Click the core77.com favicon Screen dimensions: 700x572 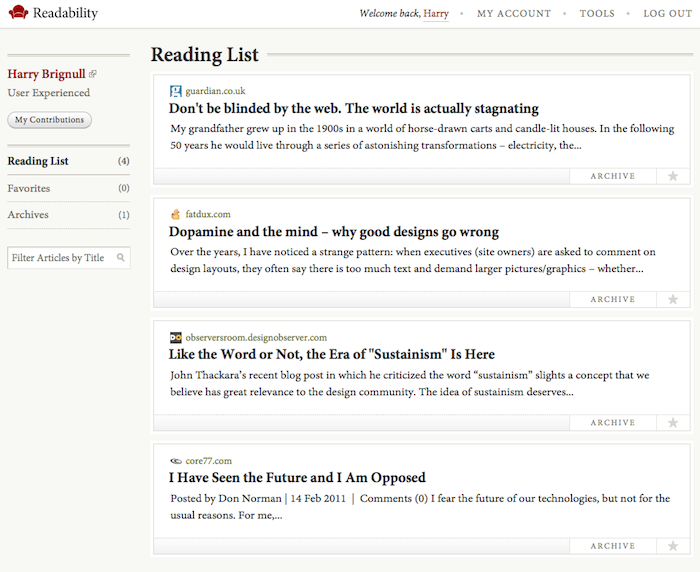176,461
